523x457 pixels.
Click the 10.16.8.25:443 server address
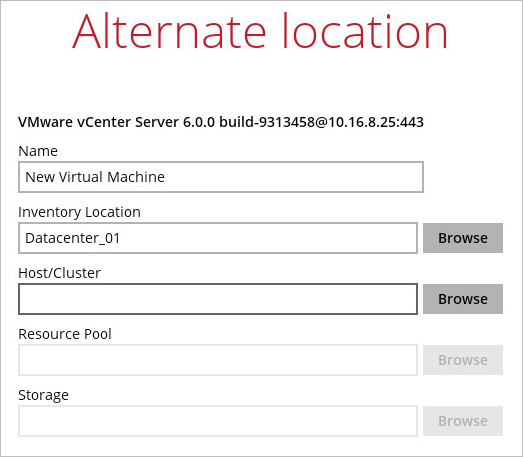376,122
